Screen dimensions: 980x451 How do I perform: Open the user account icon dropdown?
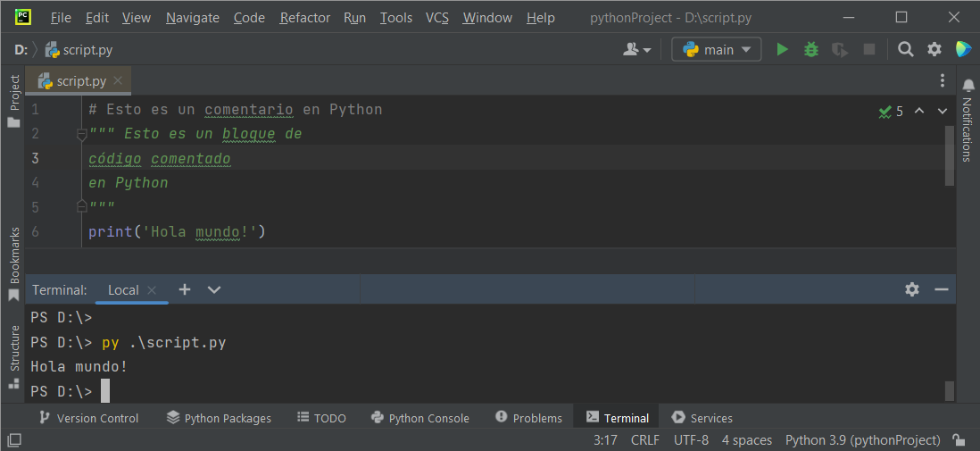(637, 49)
